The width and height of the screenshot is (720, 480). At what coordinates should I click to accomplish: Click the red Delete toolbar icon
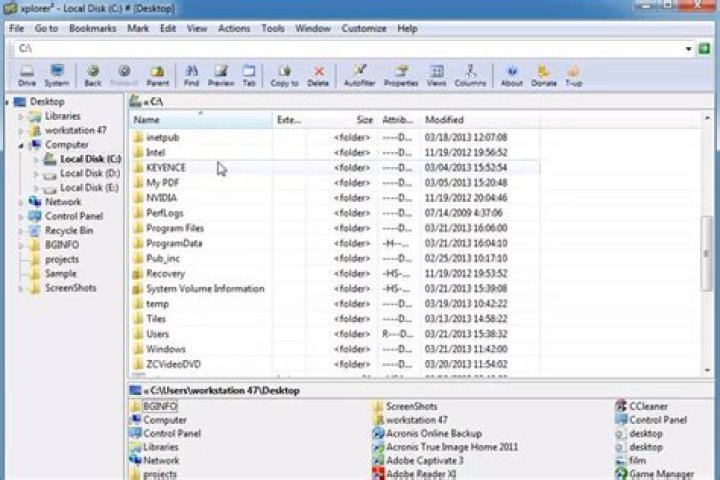point(318,76)
